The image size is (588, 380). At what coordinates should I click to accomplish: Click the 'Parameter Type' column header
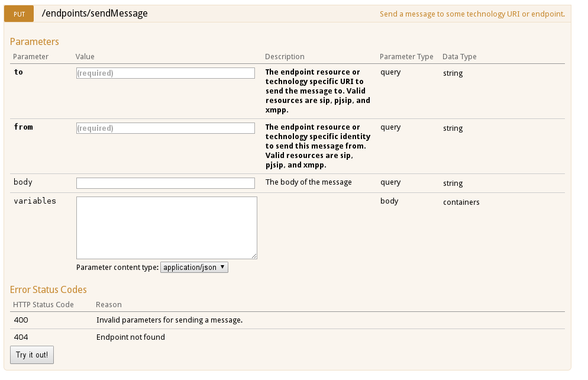point(406,57)
